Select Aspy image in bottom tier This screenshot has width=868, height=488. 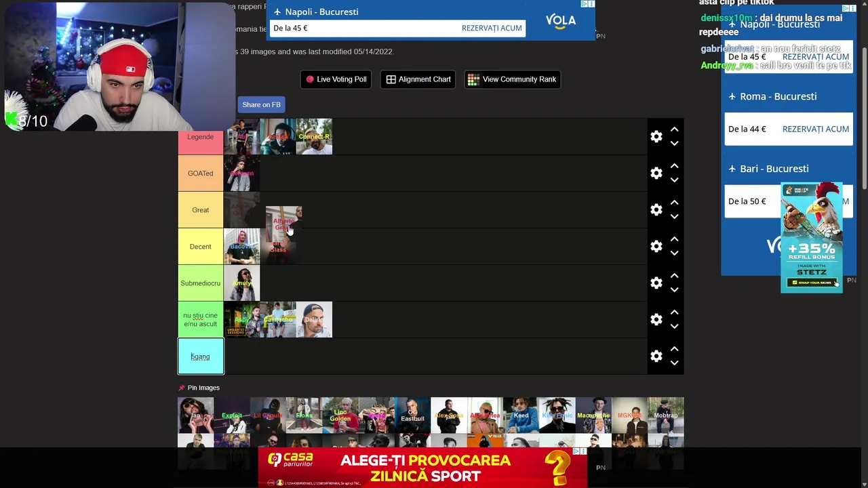[241, 320]
